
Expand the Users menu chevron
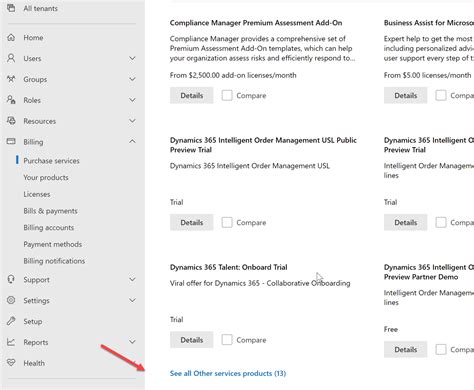[x=132, y=58]
